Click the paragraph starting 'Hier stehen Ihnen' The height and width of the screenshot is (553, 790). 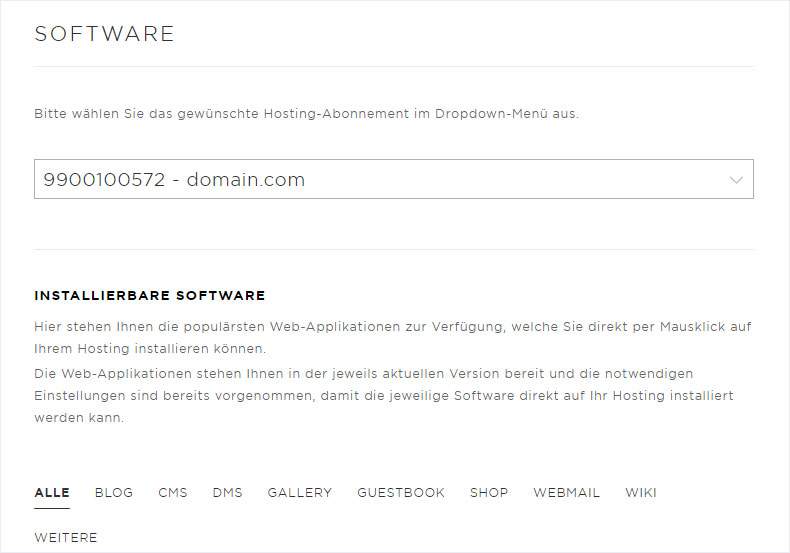click(x=392, y=337)
